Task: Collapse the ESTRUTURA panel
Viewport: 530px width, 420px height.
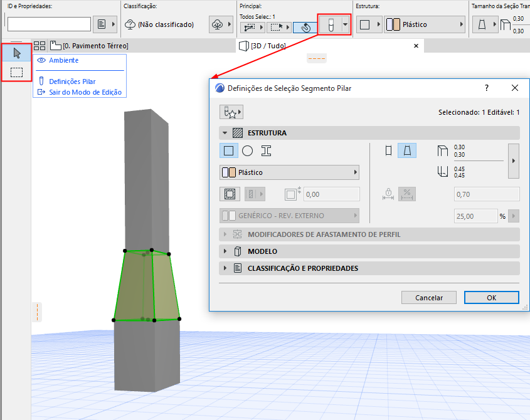Action: (225, 133)
